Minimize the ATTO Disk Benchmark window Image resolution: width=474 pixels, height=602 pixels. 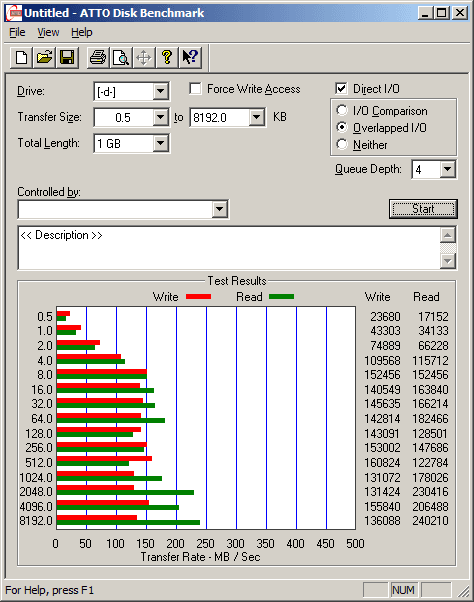425,13
